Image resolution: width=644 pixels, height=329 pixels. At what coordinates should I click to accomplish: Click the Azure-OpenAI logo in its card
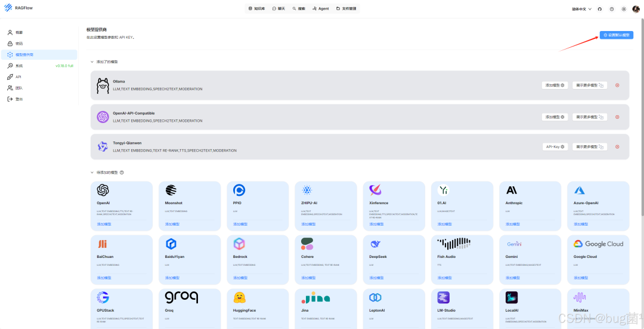(580, 190)
